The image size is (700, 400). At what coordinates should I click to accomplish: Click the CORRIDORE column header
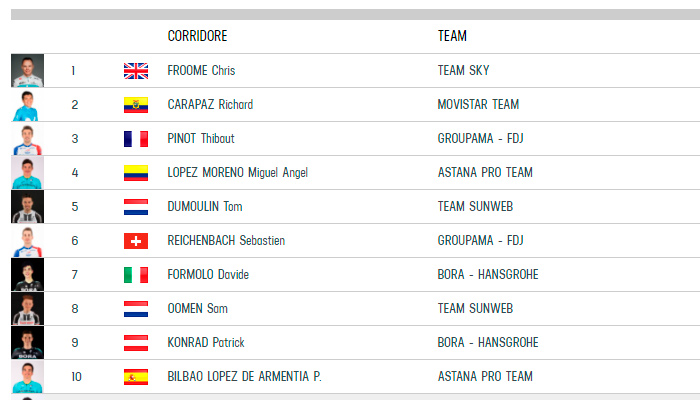197,36
